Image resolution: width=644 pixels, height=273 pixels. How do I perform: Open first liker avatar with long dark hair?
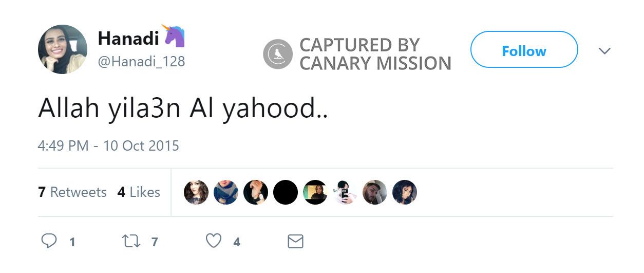point(196,192)
